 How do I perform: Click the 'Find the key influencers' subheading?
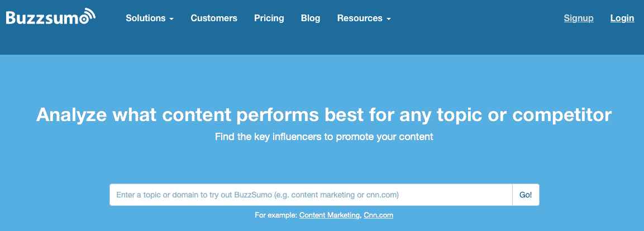[x=324, y=137]
